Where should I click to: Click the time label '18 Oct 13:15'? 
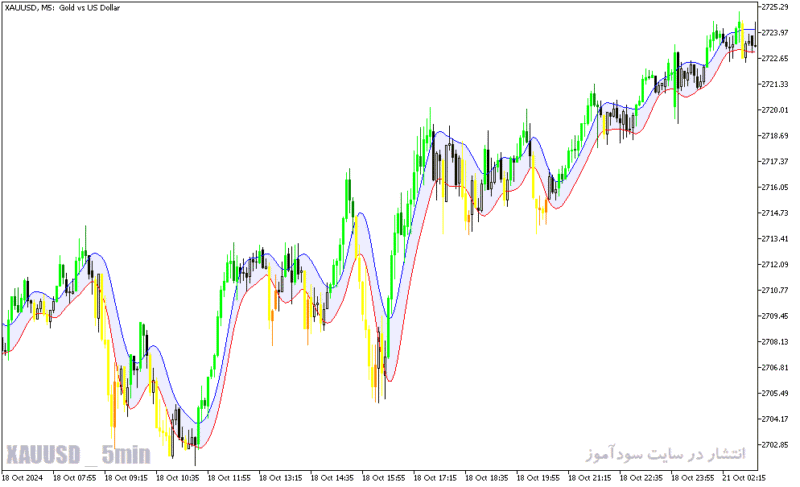click(281, 478)
